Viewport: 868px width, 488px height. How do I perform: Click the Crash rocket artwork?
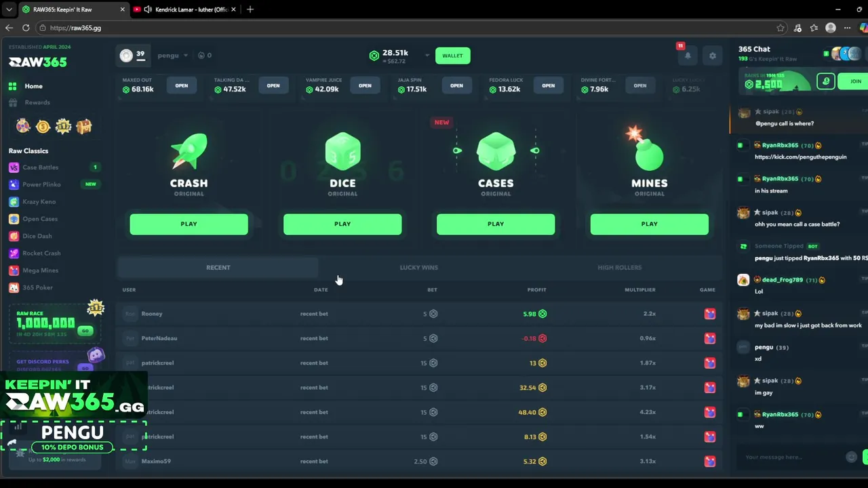click(x=189, y=151)
